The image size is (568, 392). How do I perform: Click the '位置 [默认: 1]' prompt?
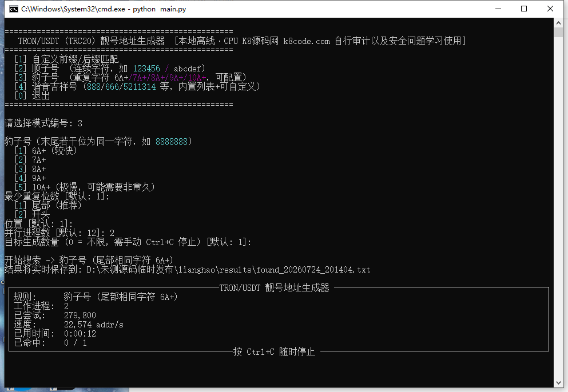click(39, 223)
